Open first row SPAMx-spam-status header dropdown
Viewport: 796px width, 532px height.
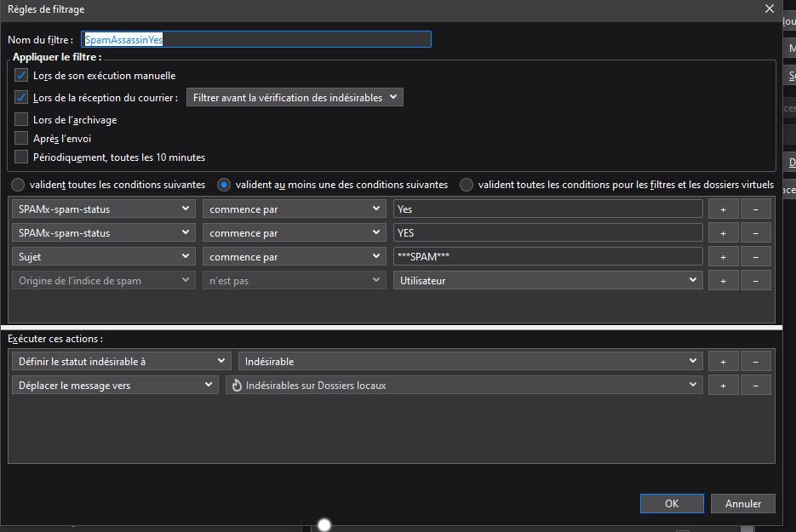tap(104, 209)
